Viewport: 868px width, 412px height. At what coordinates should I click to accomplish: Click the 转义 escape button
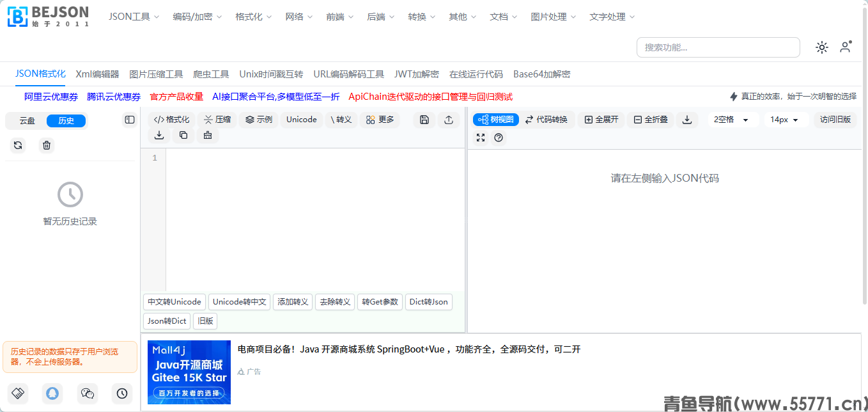(341, 120)
